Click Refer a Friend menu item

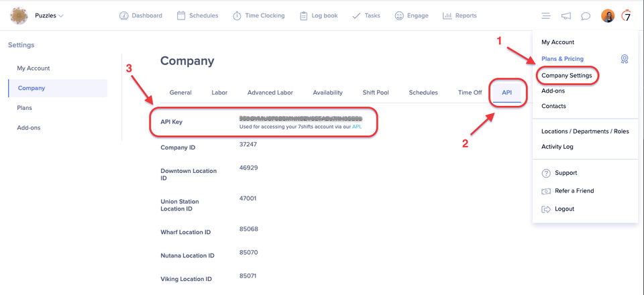(x=574, y=191)
